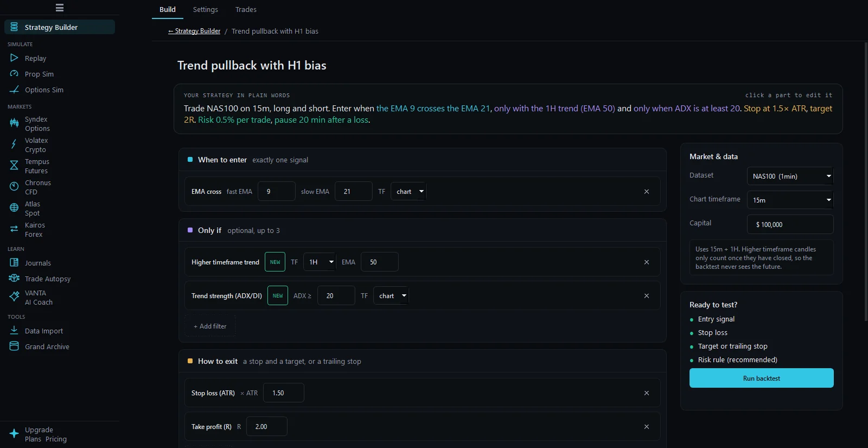868x448 pixels.
Task: Click the Strategy Builder sidebar icon
Action: [14, 27]
